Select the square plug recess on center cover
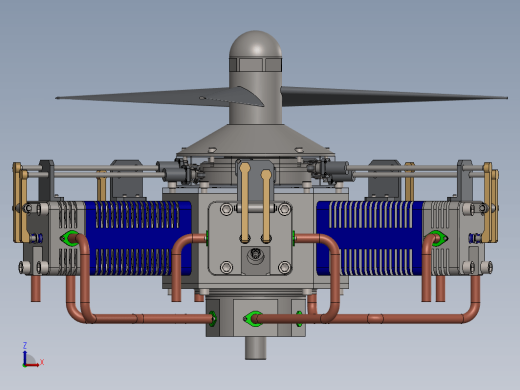520x390 pixels. click(x=255, y=260)
